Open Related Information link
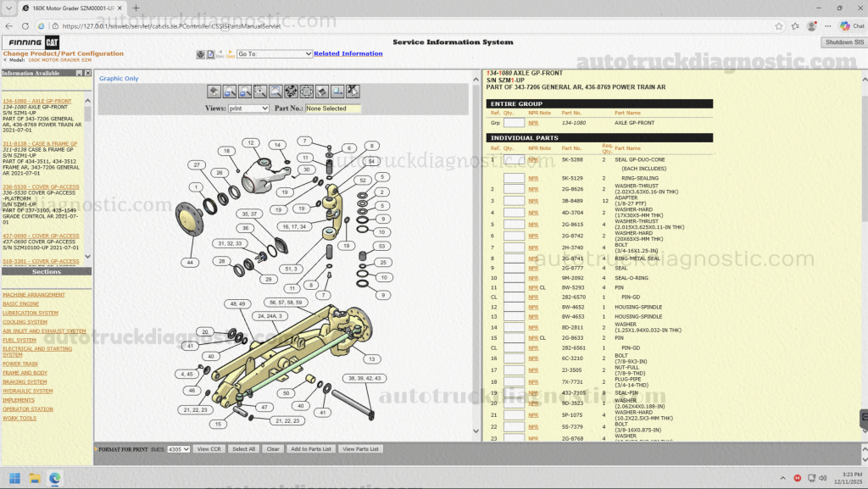The image size is (868, 489). [x=348, y=53]
